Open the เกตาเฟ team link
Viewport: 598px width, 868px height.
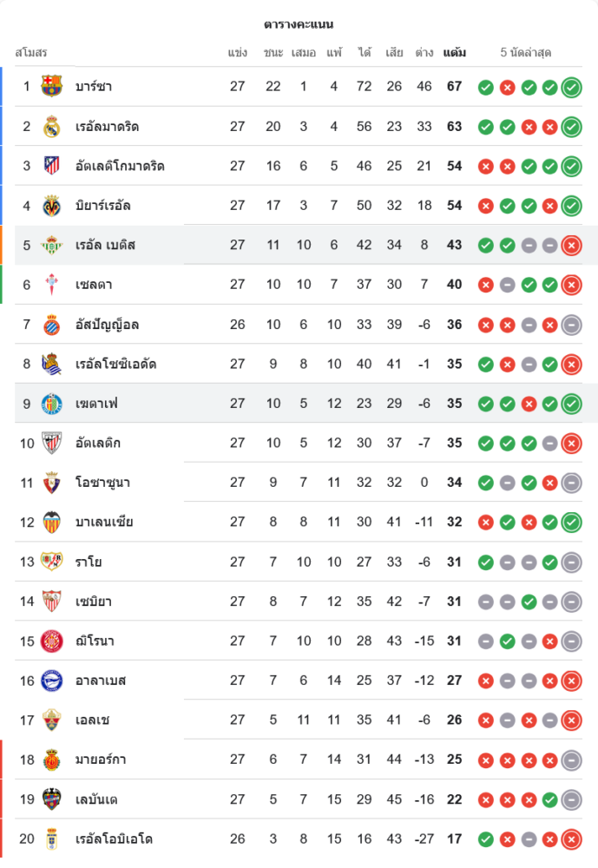pyautogui.click(x=96, y=404)
